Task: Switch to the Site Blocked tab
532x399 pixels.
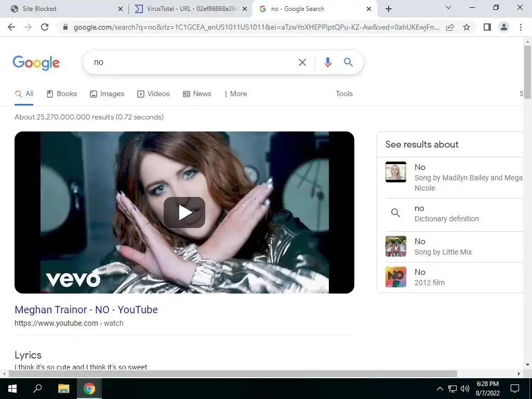Action: coord(63,9)
